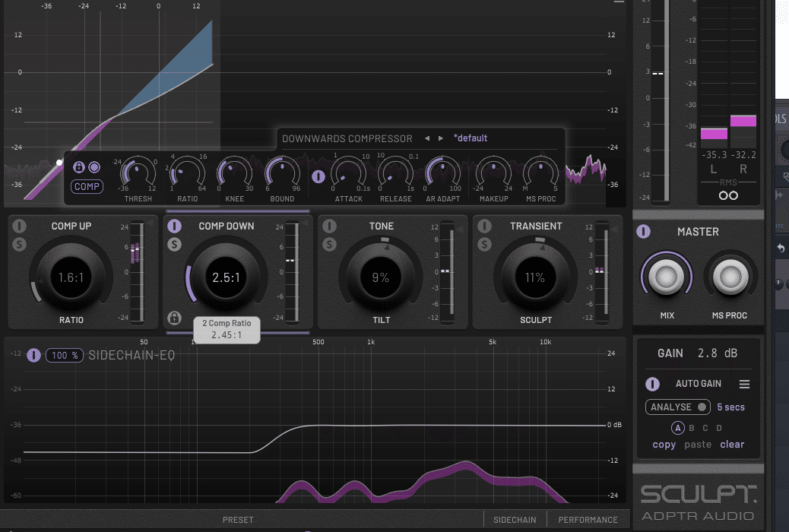Image resolution: width=789 pixels, height=532 pixels.
Task: Click the SCULPT ADPTR AUDIO logo
Action: (698, 503)
